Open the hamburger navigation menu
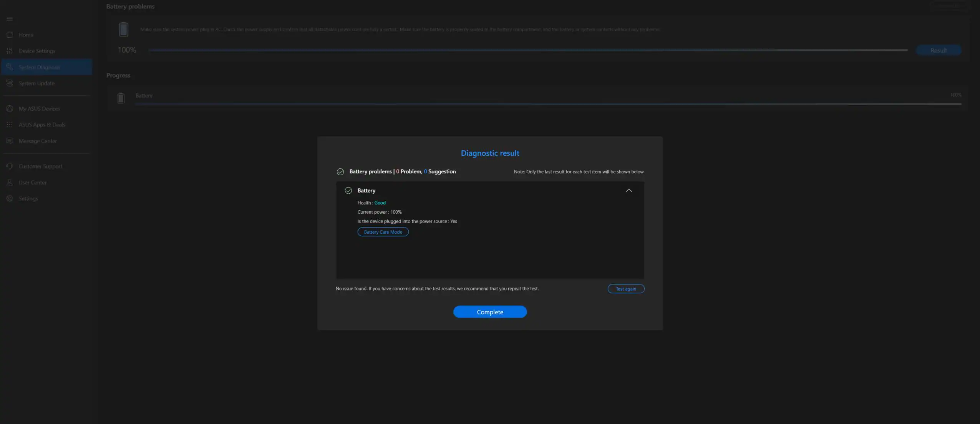Screen dimensions: 980x424 pos(10,18)
